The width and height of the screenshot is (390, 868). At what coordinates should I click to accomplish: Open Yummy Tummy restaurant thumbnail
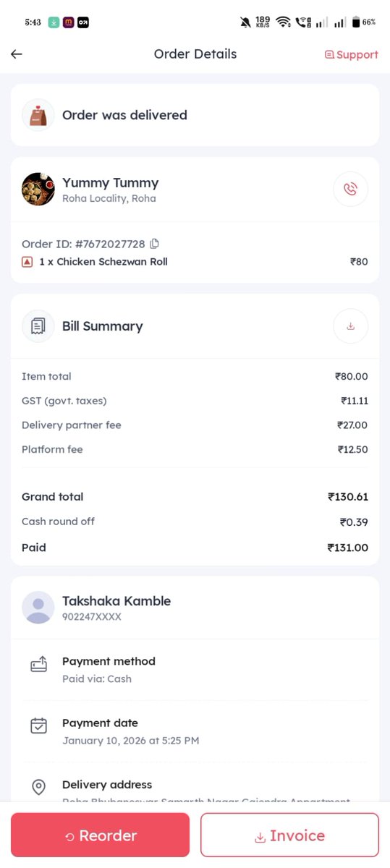[38, 190]
